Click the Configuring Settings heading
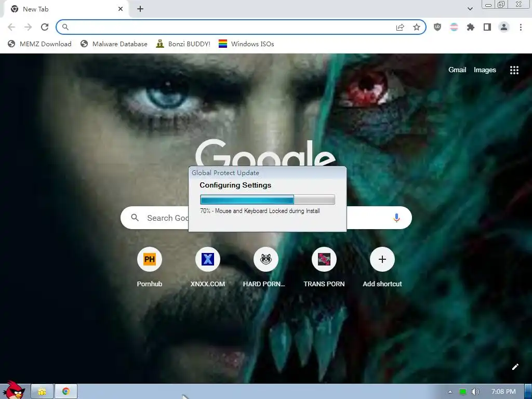Screen dimensions: 532x399 point(235,185)
